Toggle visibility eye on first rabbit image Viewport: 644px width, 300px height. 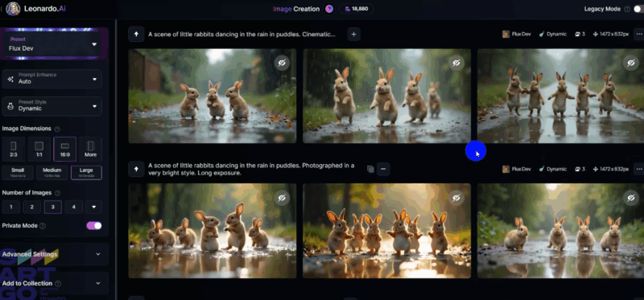tap(282, 64)
